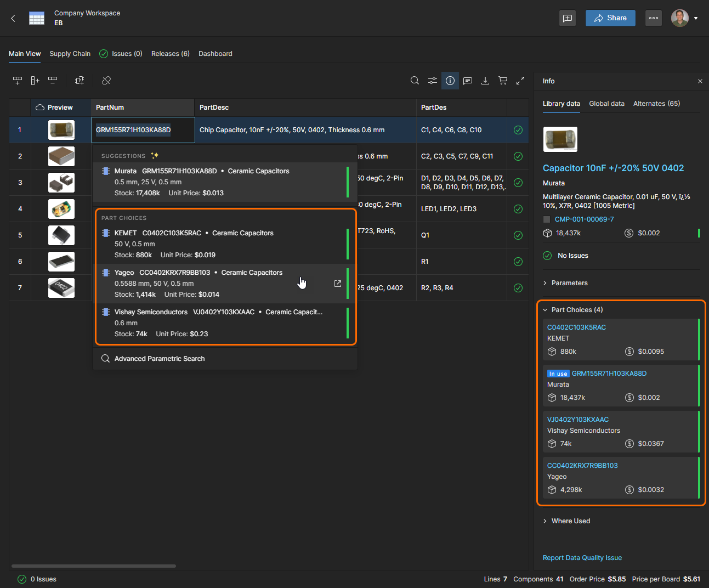Tick the checkbox beside CMP-001-00069-7

547,219
